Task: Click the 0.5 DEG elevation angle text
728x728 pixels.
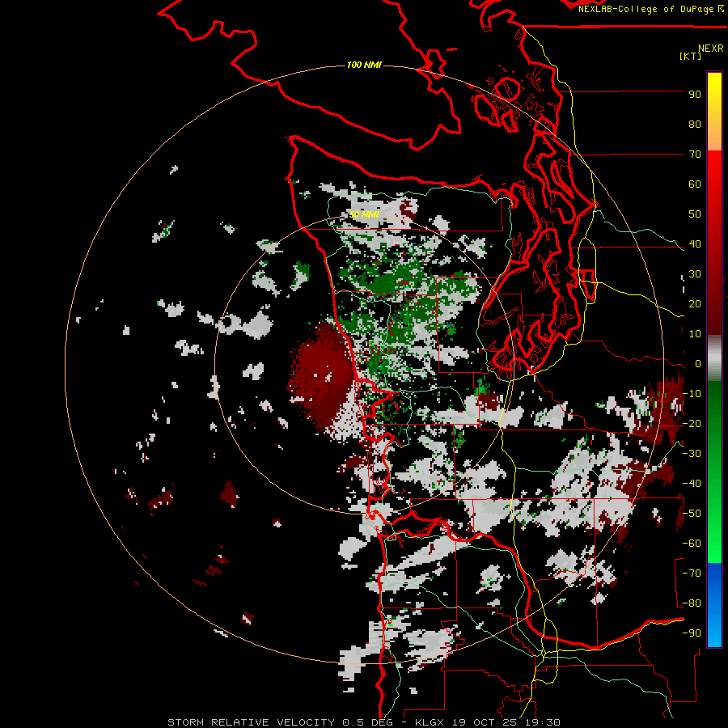Action: pyautogui.click(x=368, y=722)
